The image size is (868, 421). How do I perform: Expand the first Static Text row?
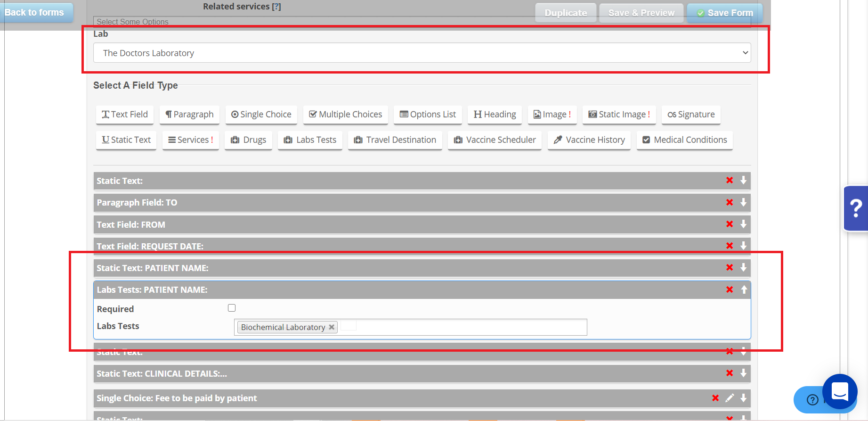coord(744,180)
